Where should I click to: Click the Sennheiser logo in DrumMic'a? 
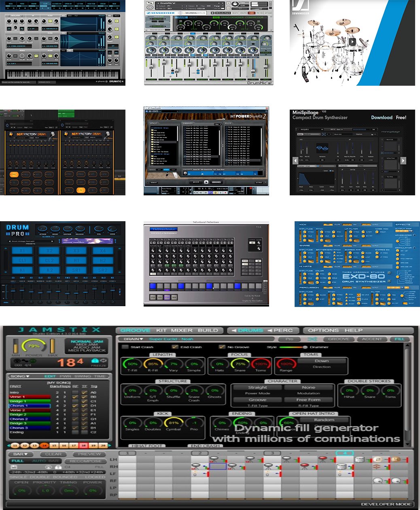[161, 13]
